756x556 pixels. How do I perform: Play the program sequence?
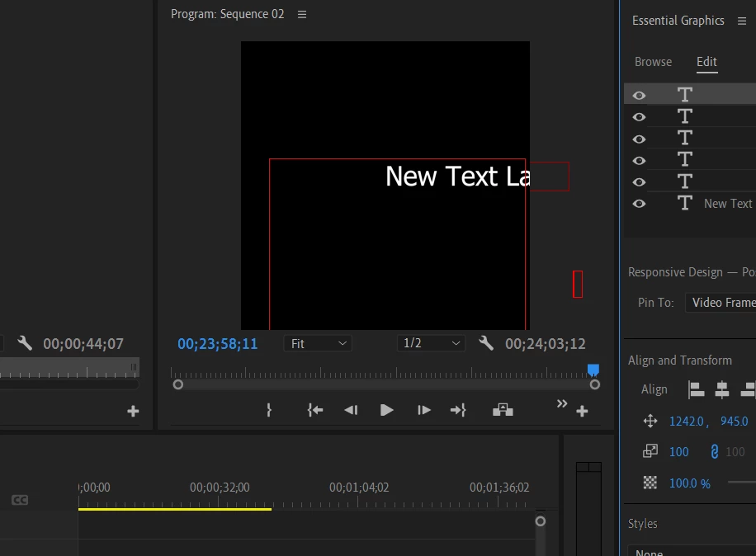[387, 410]
